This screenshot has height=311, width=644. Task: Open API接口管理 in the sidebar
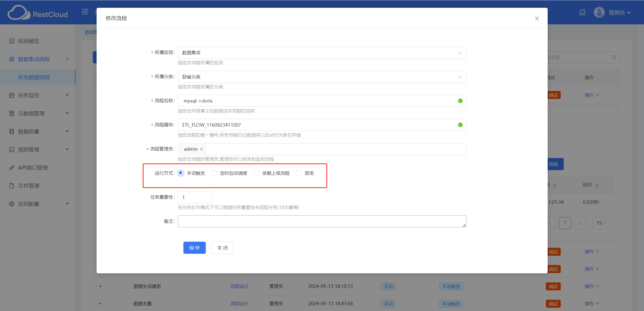[x=33, y=168]
